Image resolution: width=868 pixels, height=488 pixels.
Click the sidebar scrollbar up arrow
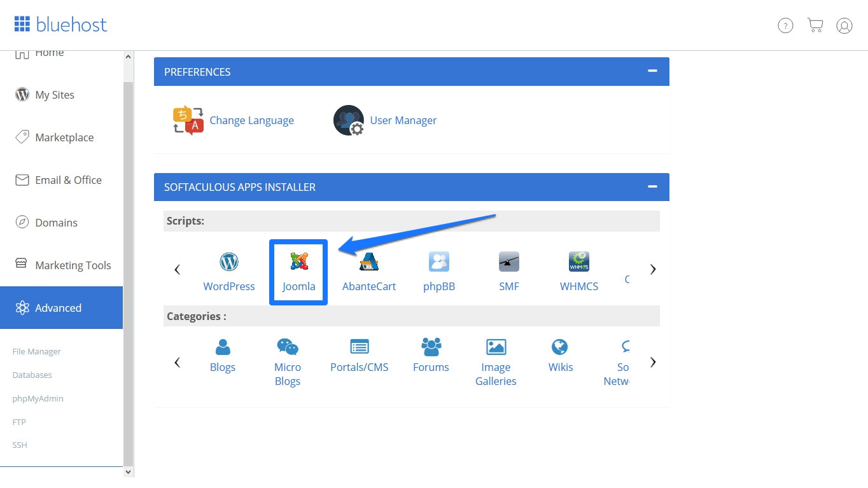(x=129, y=57)
